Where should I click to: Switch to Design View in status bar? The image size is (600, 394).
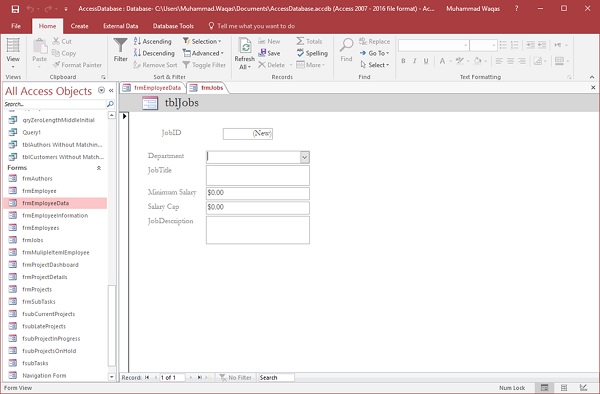583,387
